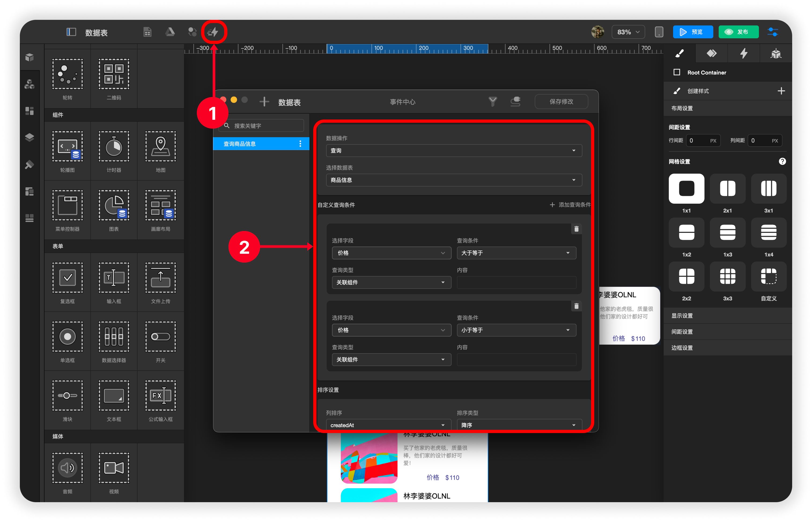Open the 大于等于 query condition dropdown
The height and width of the screenshot is (522, 812).
(516, 253)
